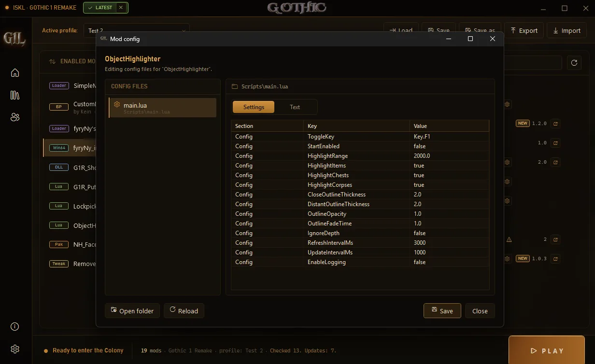Open the community users sidebar icon
Screen dimensions: 595x364
click(x=15, y=117)
